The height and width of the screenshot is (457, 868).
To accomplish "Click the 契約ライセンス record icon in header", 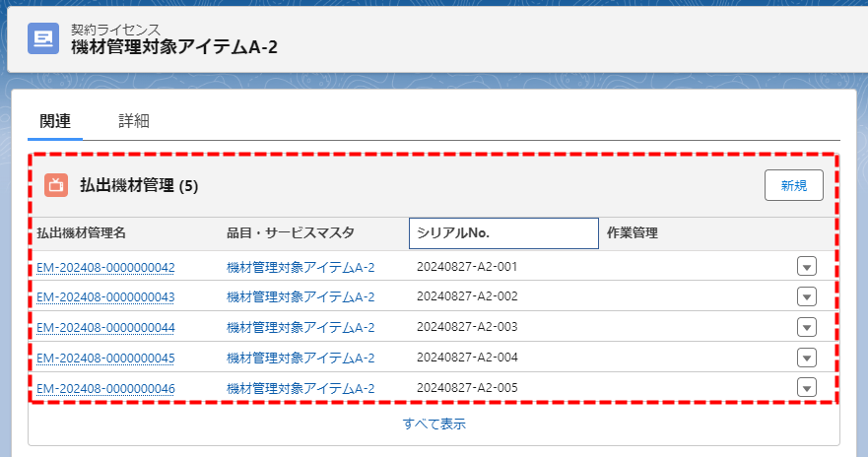I will point(43,38).
